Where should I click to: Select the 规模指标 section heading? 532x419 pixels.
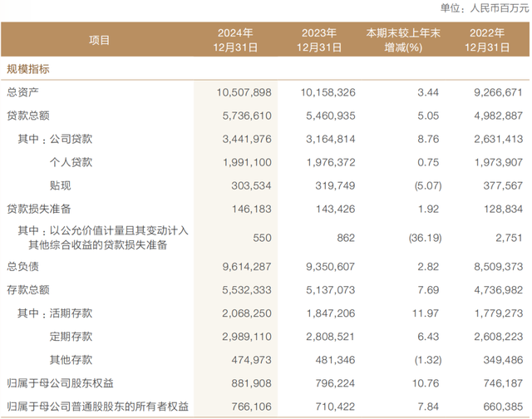(x=29, y=70)
